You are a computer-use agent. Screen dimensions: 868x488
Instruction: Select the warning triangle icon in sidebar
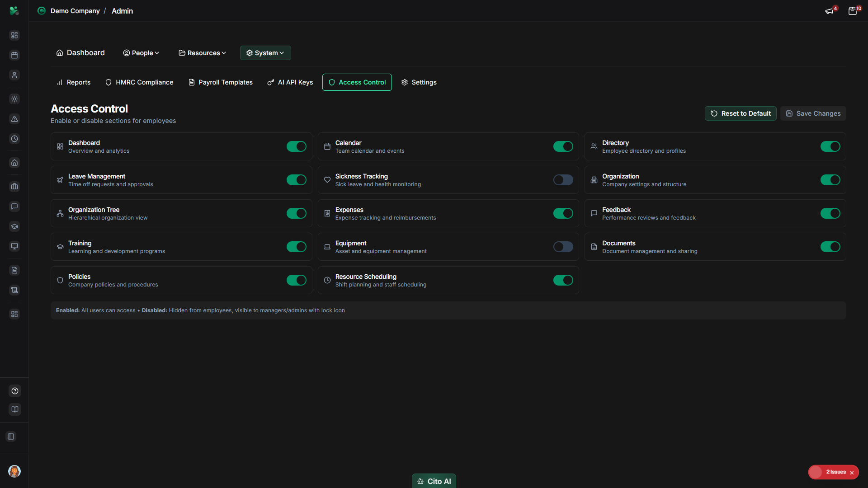[14, 119]
